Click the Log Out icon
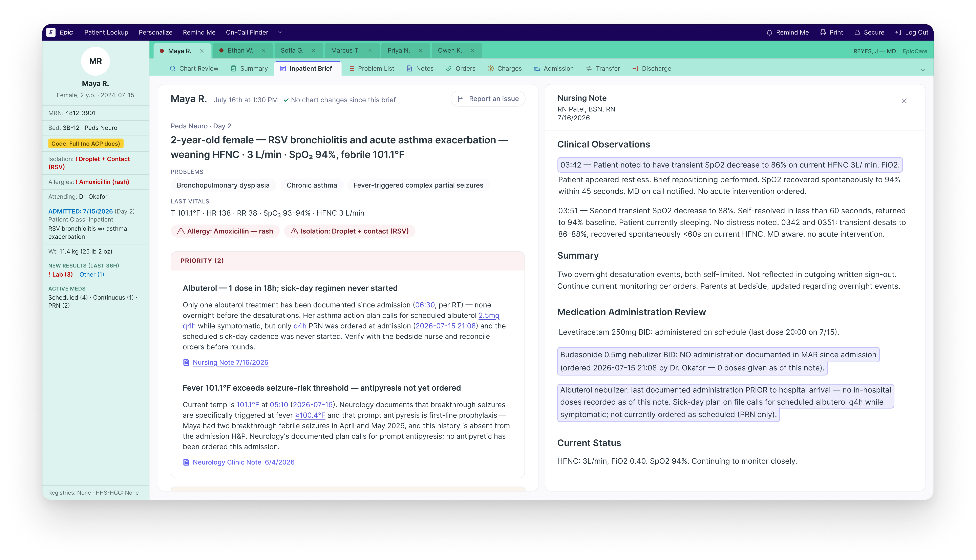 coord(898,32)
